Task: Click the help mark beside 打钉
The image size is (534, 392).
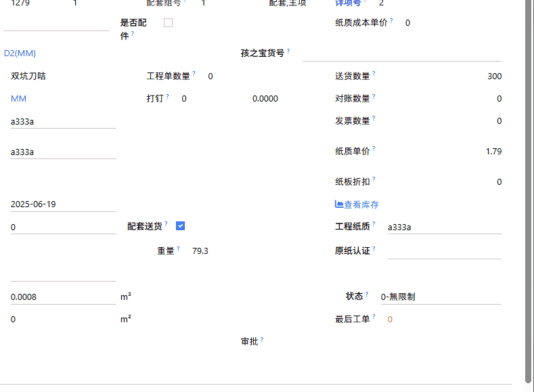Action: click(x=168, y=96)
